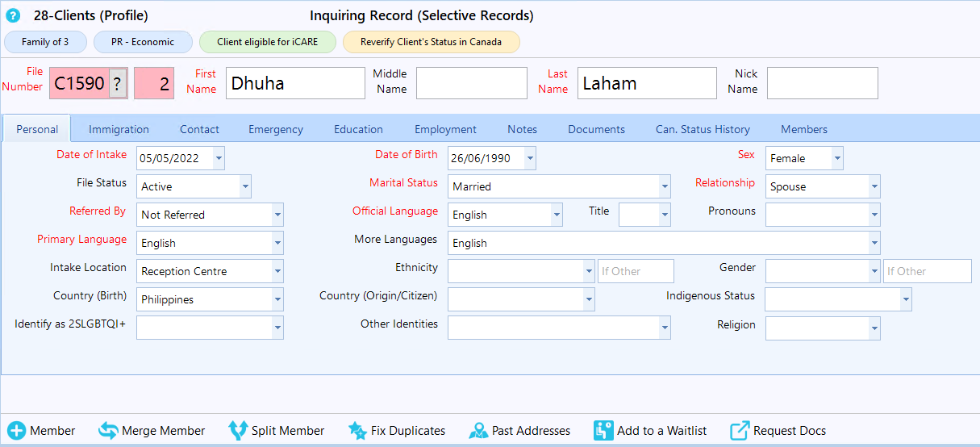Open the More Languages dropdown

pyautogui.click(x=874, y=243)
